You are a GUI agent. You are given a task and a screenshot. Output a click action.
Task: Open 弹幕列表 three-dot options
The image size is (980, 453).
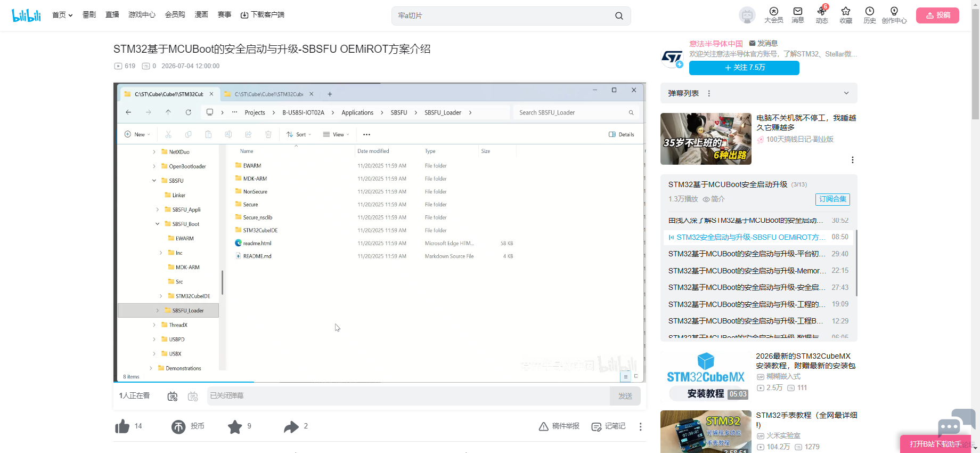(709, 93)
